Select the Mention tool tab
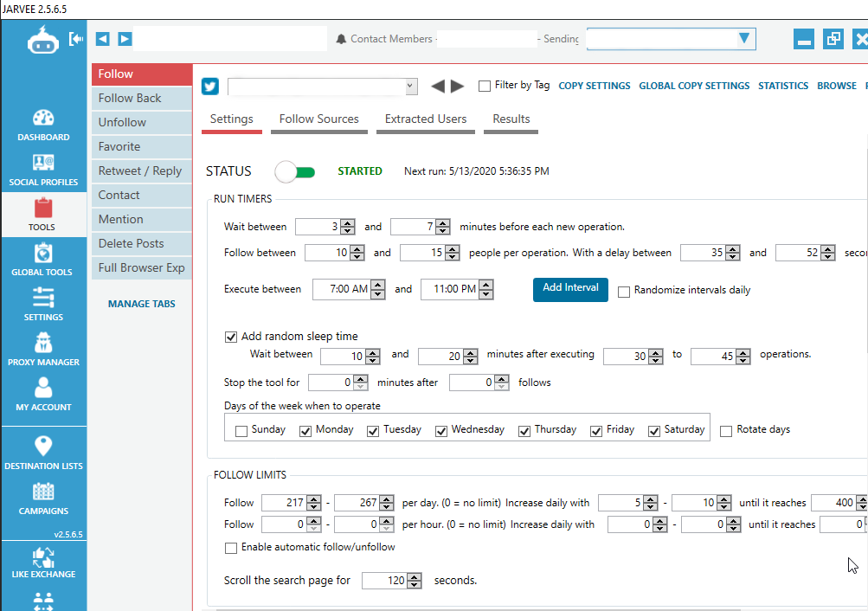 [x=142, y=219]
